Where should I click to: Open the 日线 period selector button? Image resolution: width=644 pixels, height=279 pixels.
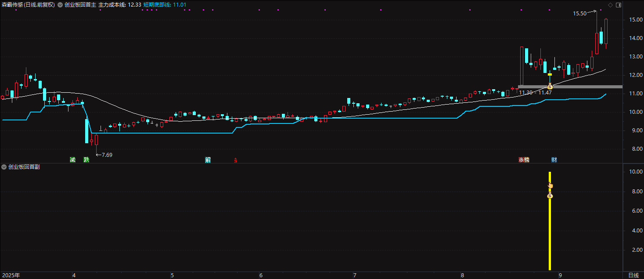[633, 275]
